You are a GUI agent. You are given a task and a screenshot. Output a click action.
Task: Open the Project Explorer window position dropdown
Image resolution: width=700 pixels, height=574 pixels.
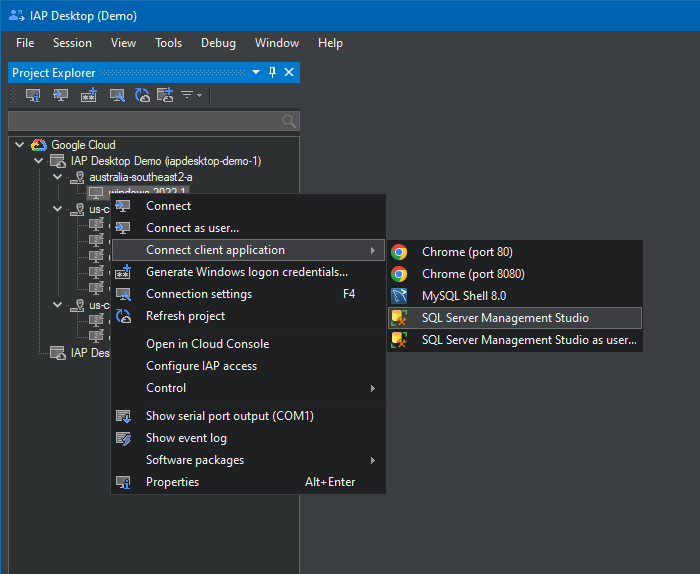(256, 72)
